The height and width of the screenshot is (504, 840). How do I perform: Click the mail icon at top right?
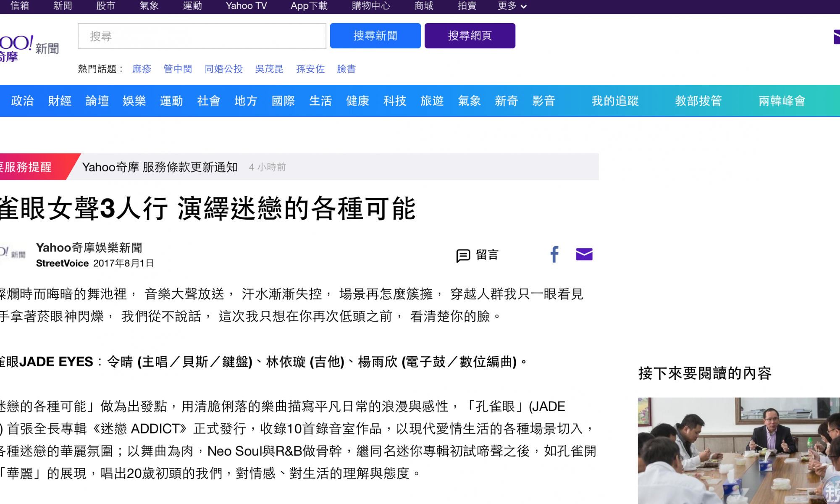[836, 37]
